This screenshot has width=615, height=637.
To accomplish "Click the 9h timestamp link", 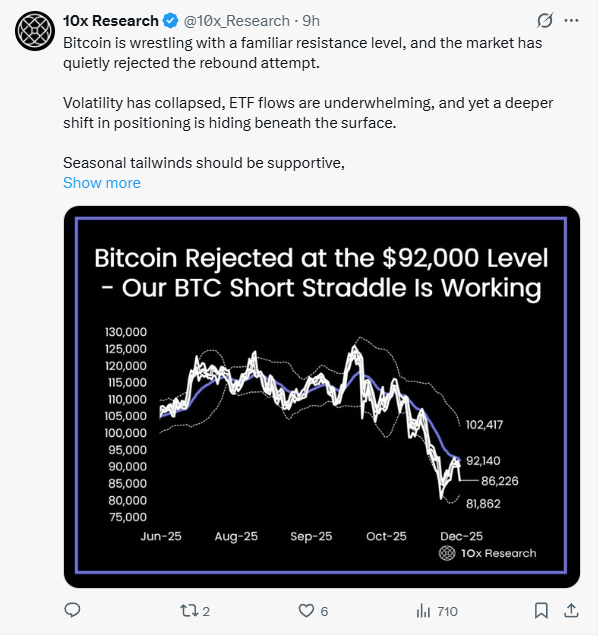I will point(310,20).
